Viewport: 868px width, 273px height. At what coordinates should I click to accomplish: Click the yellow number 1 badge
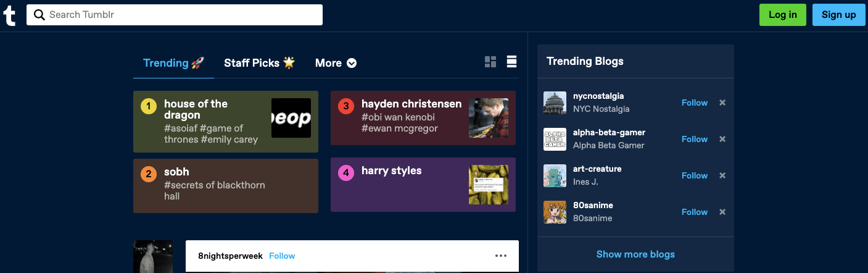pyautogui.click(x=149, y=106)
